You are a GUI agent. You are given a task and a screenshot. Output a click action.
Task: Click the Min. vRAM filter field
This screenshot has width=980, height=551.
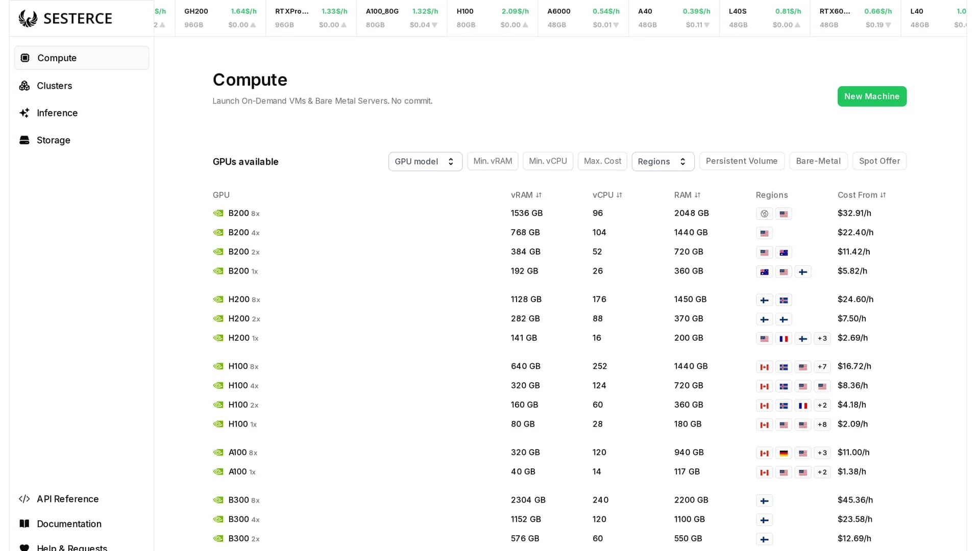pyautogui.click(x=493, y=161)
